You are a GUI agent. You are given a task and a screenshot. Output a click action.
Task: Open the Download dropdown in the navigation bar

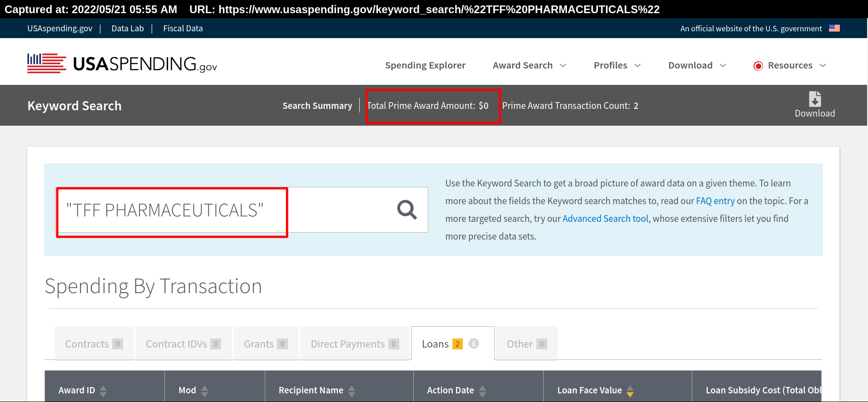click(697, 65)
